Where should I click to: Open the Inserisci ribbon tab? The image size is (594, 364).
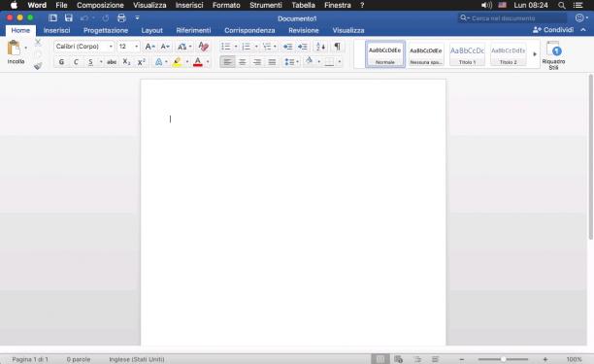[x=57, y=30]
